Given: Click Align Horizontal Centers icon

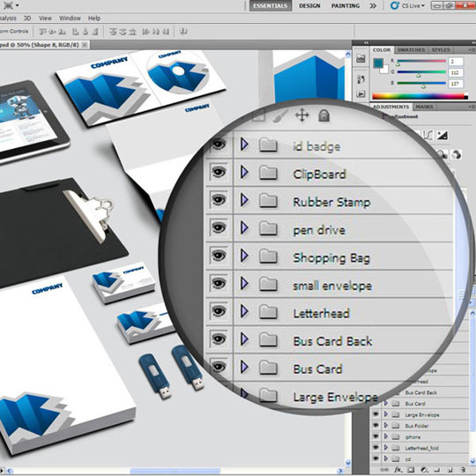Looking at the screenshot, I should pyautogui.click(x=86, y=32).
